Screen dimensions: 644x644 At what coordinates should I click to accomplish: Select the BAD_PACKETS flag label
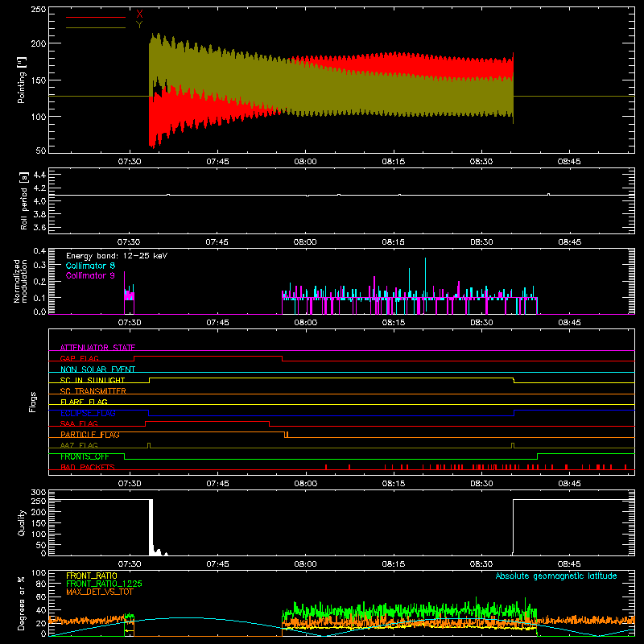click(88, 467)
